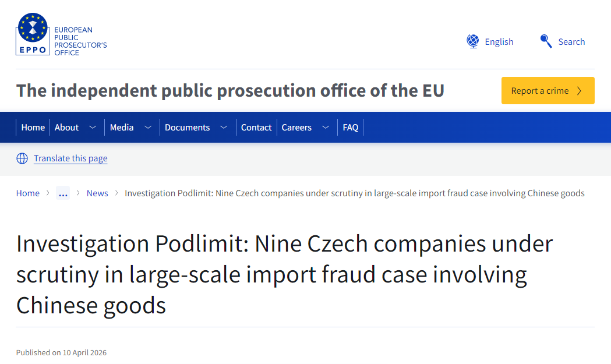This screenshot has height=364, width=611.
Task: Click the magnifying glass search icon
Action: 546,41
